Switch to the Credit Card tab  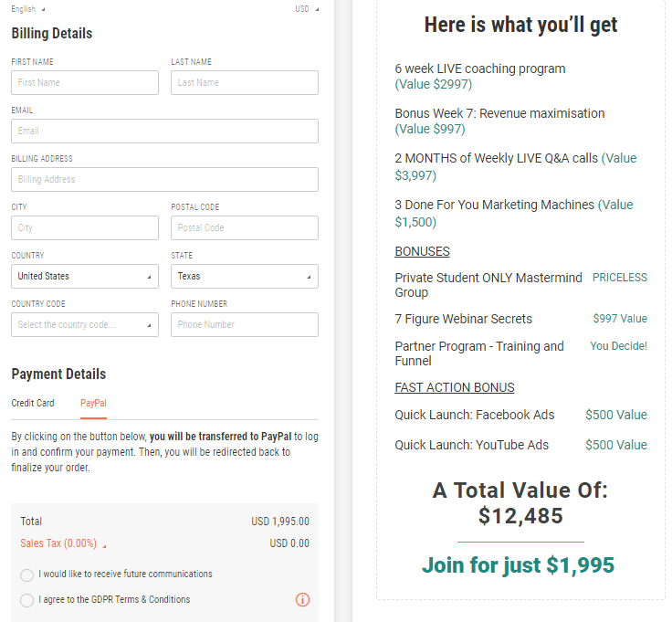[x=33, y=403]
